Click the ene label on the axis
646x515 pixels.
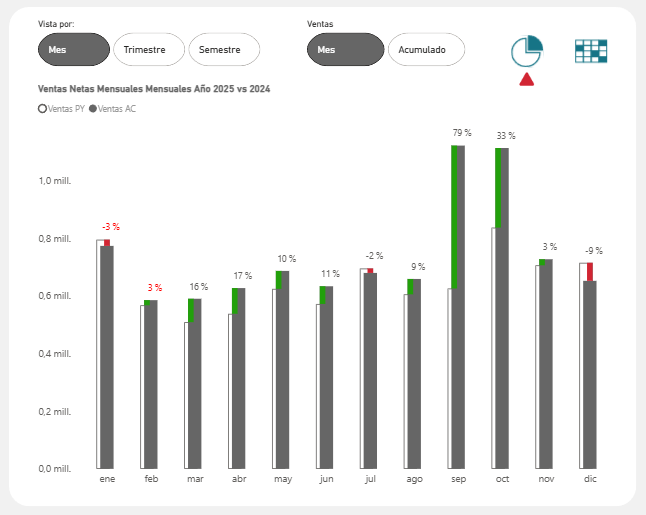[x=107, y=480]
